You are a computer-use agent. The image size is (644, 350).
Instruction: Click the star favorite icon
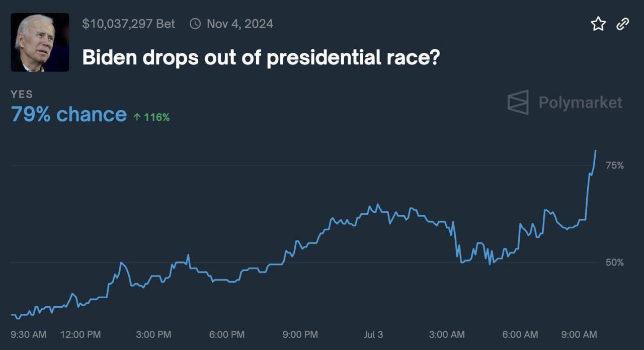(x=598, y=24)
